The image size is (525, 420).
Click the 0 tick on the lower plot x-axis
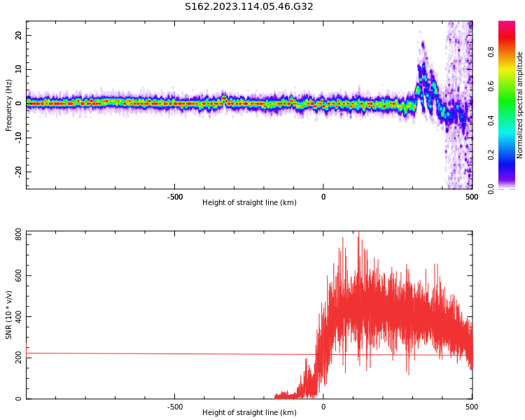[x=323, y=407]
